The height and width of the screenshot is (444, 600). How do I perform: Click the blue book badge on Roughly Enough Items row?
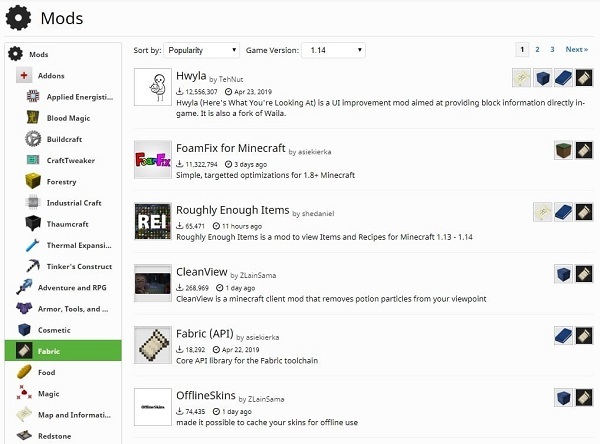tap(563, 212)
